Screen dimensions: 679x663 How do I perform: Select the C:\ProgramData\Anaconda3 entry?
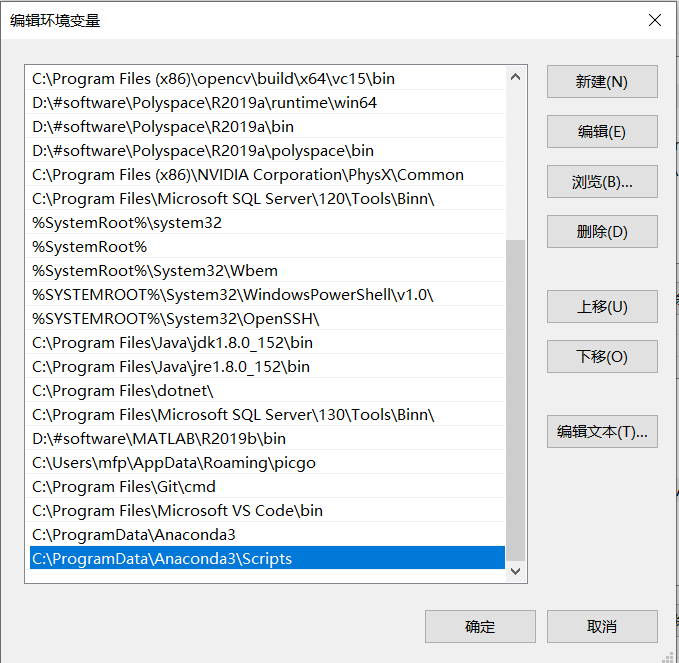267,534
